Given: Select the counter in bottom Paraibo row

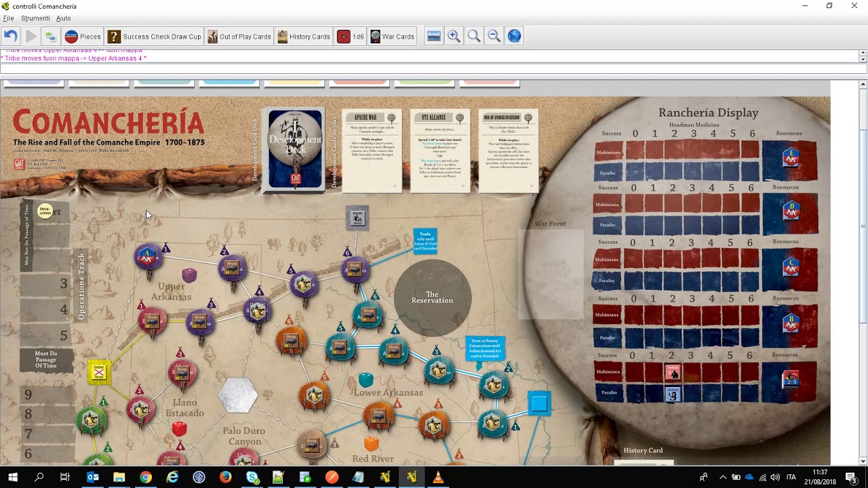Looking at the screenshot, I should 673,394.
